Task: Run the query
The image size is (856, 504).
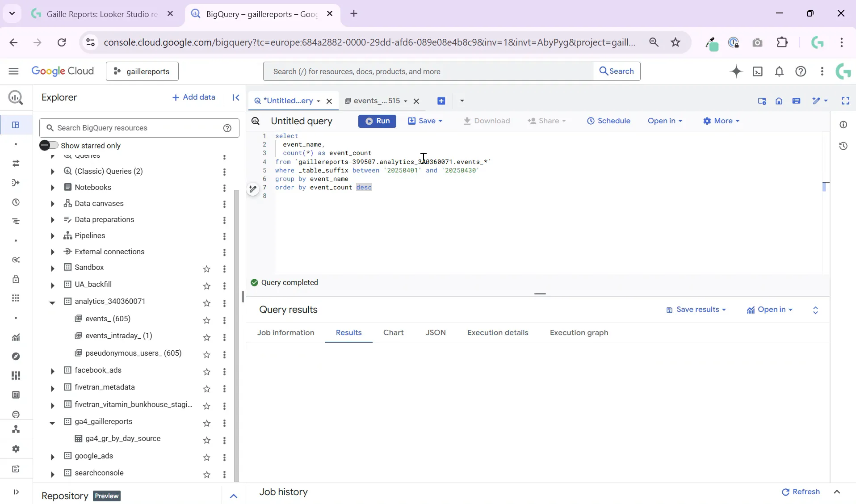Action: [377, 121]
